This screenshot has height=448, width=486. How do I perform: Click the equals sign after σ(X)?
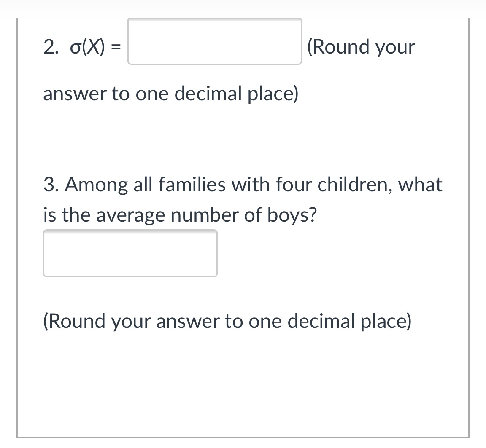[115, 47]
